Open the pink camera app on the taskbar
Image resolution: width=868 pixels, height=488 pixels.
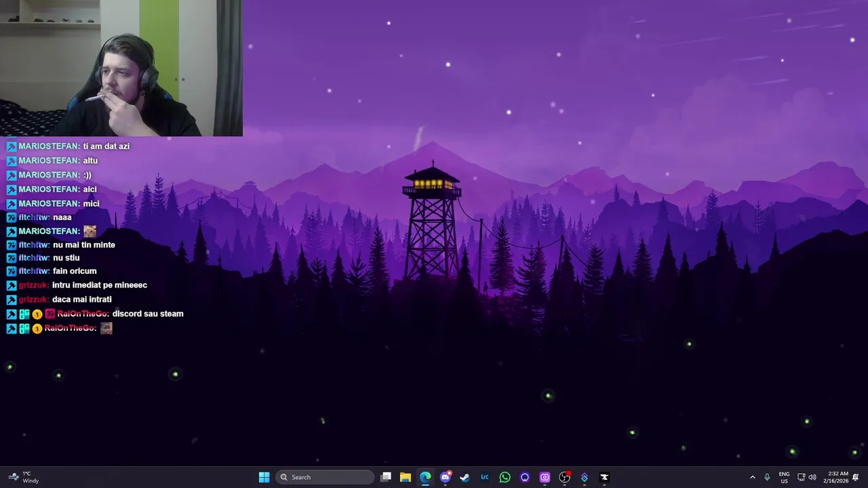point(545,477)
